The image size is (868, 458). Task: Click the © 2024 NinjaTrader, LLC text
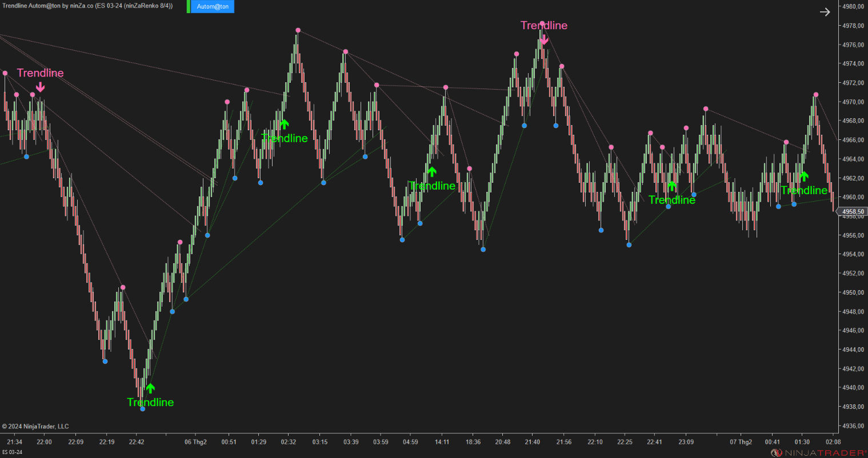35,426
